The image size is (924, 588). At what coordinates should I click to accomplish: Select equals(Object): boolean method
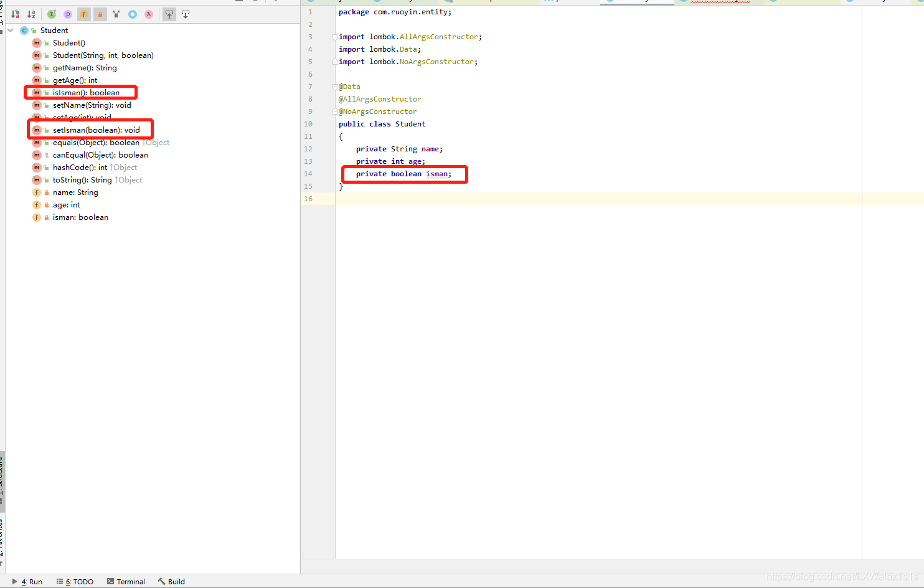[x=96, y=143]
